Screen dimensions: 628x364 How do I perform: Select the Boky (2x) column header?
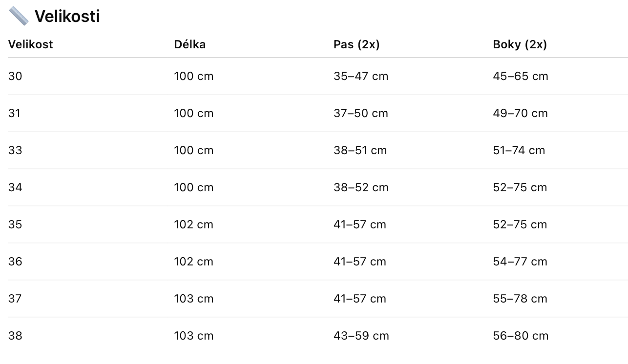click(520, 44)
